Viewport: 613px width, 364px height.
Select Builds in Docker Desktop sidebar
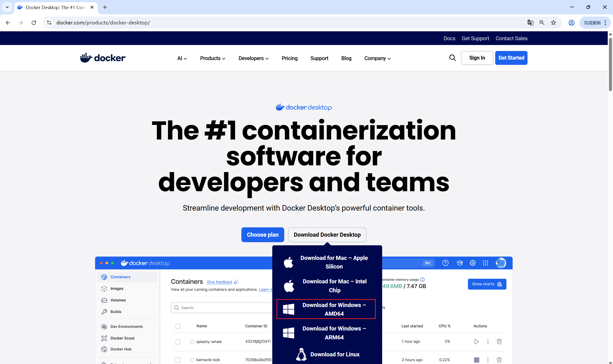coord(116,312)
